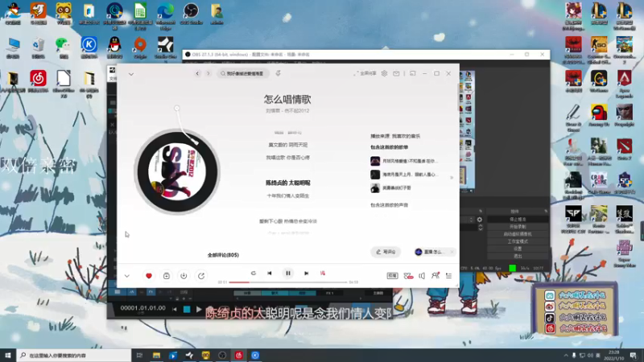Click the highlighted lyric line 陈绮贞的 太聪明呢

(x=288, y=183)
